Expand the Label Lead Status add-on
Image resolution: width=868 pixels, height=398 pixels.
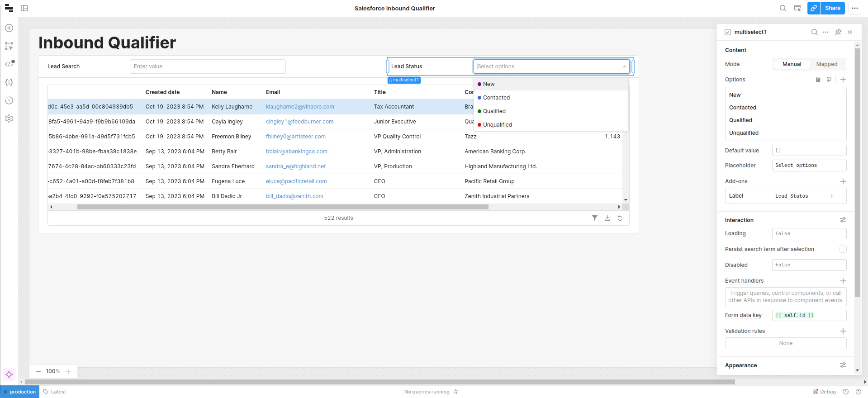point(786,196)
